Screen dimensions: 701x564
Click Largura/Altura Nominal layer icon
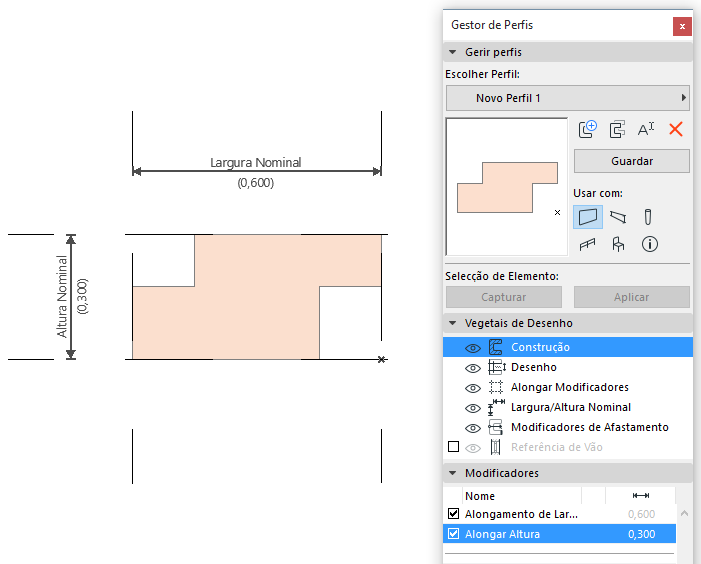496,407
